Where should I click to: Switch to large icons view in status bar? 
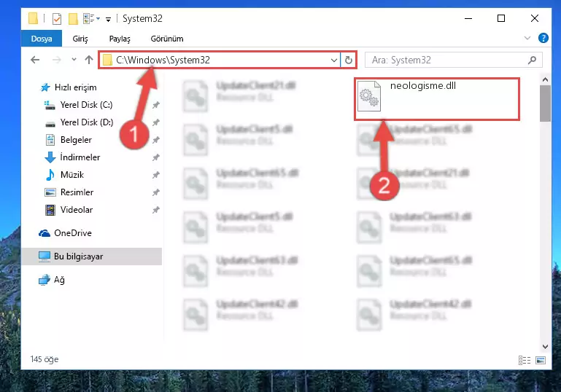[x=541, y=360]
